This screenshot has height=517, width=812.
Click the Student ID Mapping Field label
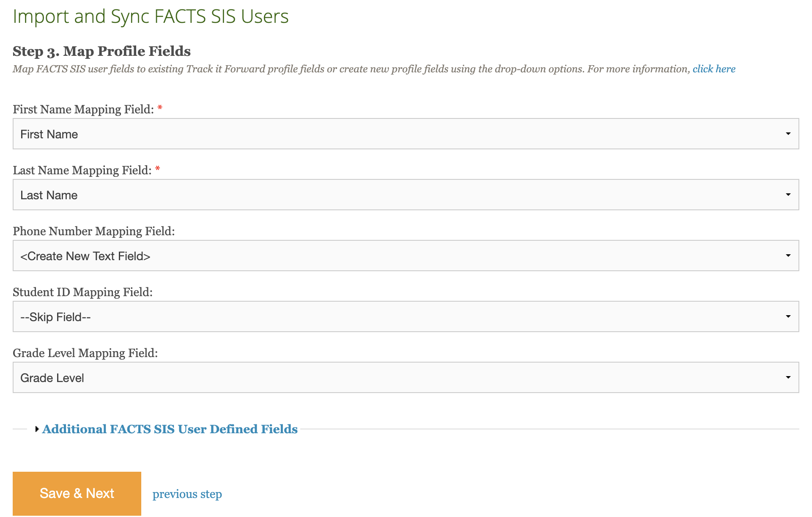(x=82, y=292)
